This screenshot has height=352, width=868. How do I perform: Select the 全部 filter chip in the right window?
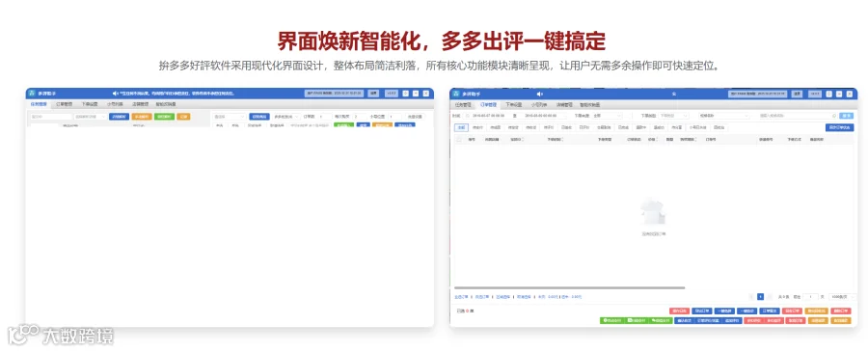point(461,127)
